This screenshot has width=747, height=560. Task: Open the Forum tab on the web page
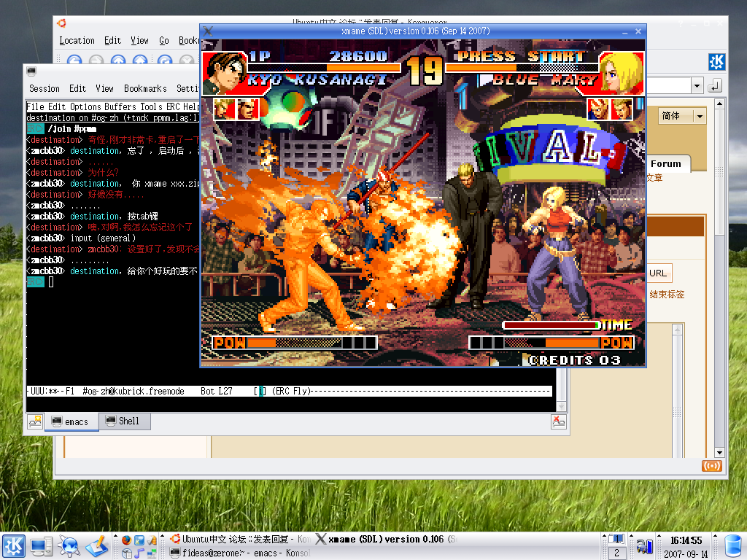point(667,164)
